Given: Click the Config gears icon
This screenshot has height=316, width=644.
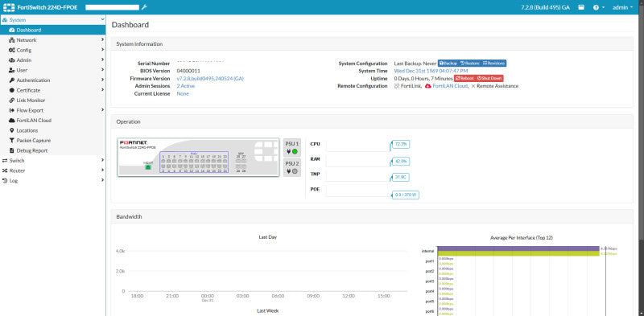Looking at the screenshot, I should point(12,50).
